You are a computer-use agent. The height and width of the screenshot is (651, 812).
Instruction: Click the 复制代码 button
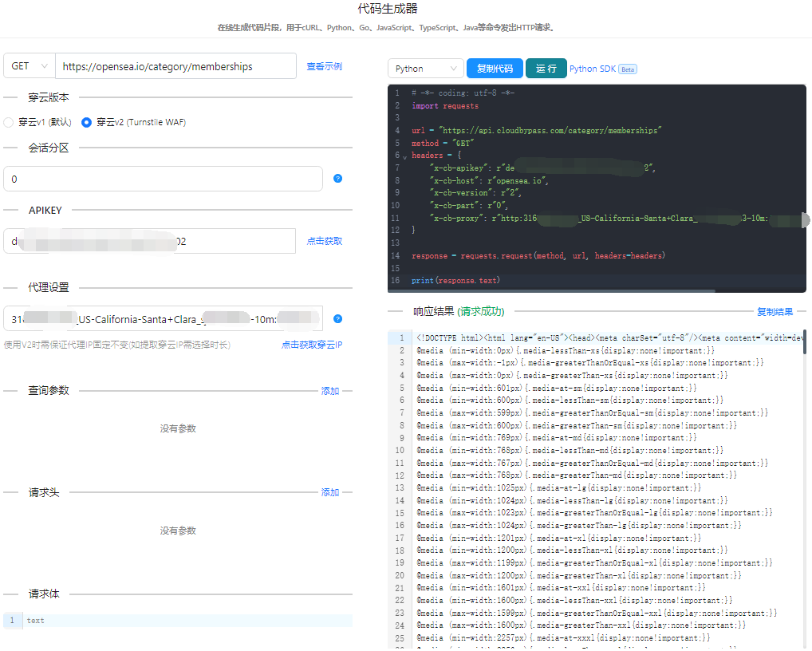coord(495,69)
